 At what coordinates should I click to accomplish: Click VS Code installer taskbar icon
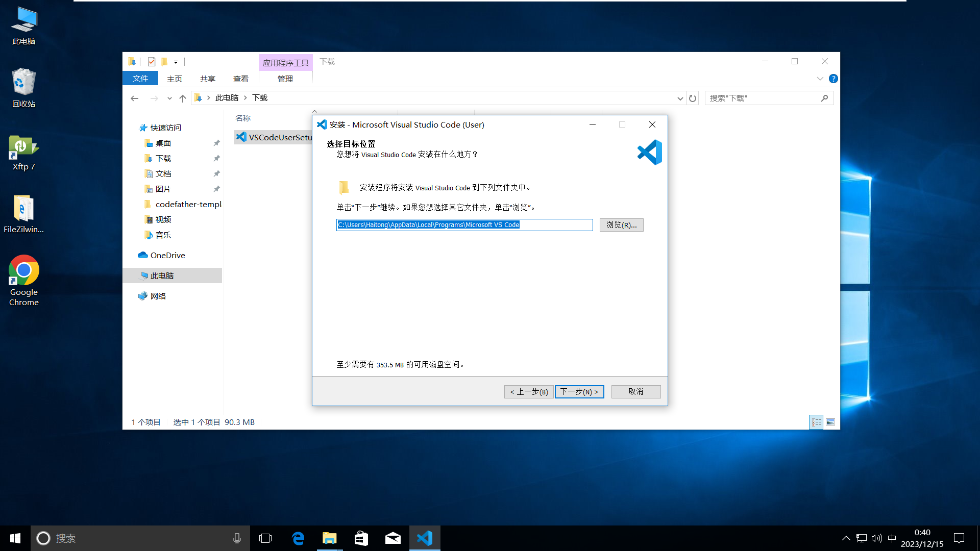tap(425, 538)
